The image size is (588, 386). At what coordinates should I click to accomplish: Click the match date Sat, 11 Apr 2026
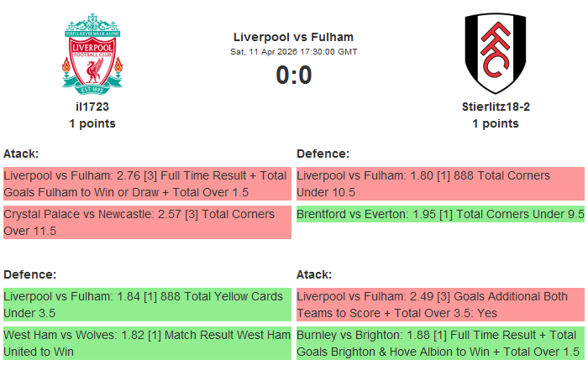293,52
